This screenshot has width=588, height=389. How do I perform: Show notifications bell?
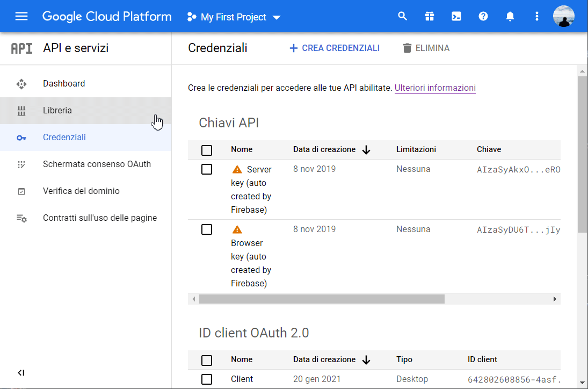510,16
